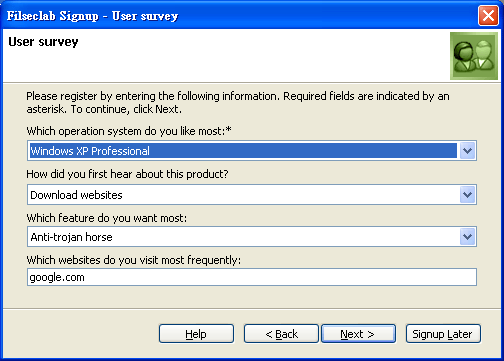Click the 'How did you first hear' label

(127, 174)
